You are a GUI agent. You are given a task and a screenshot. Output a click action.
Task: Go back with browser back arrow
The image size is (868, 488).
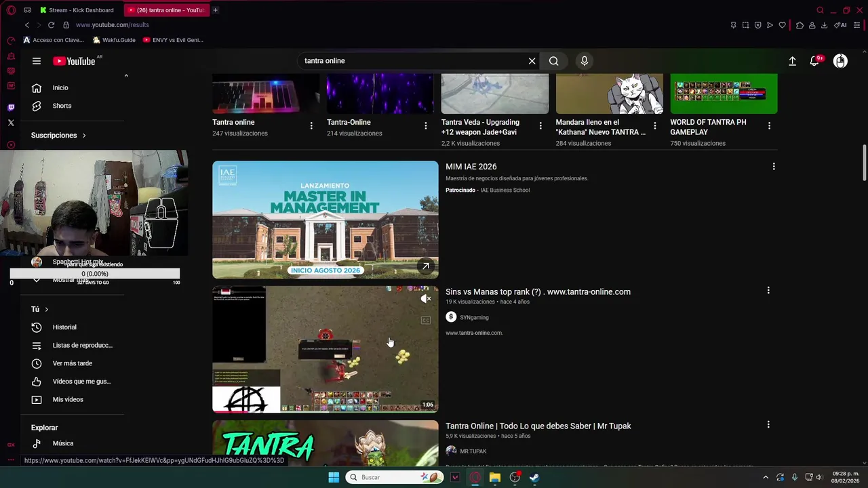pos(27,25)
